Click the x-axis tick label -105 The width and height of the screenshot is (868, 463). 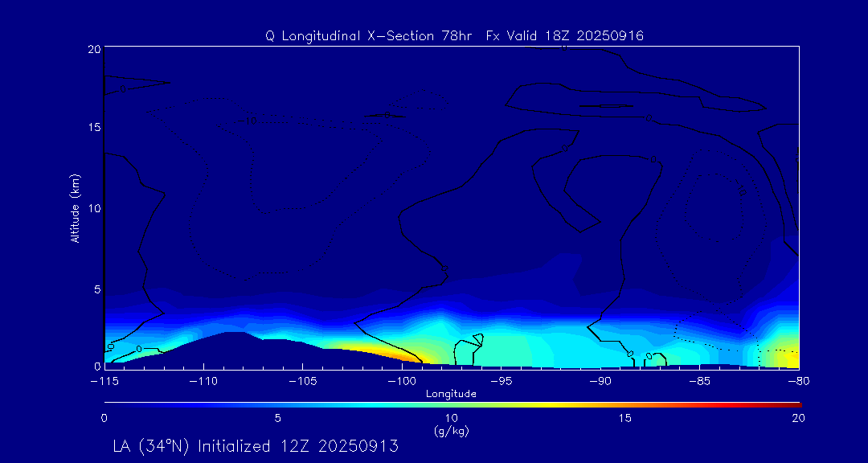pyautogui.click(x=303, y=382)
